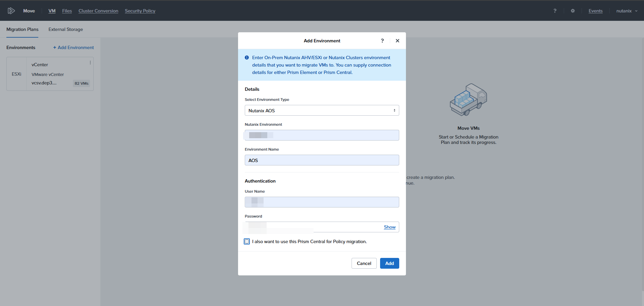Click the Nutanix Move logo icon

click(11, 11)
